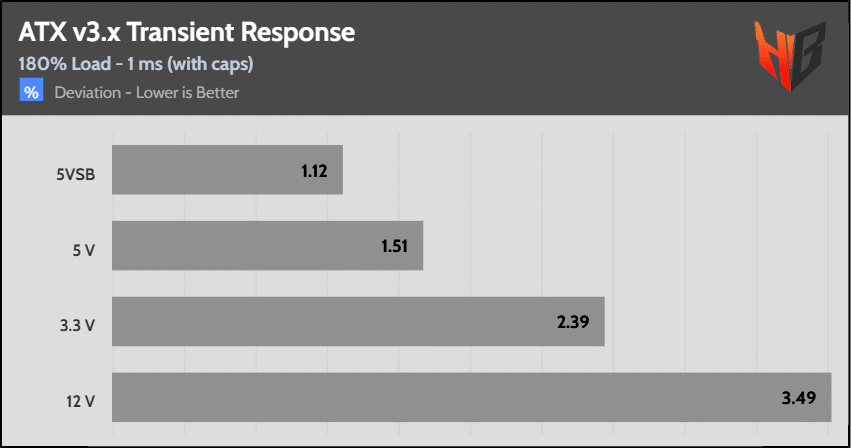The width and height of the screenshot is (851, 448).
Task: Select the 3.3 V bar
Action: tap(358, 321)
